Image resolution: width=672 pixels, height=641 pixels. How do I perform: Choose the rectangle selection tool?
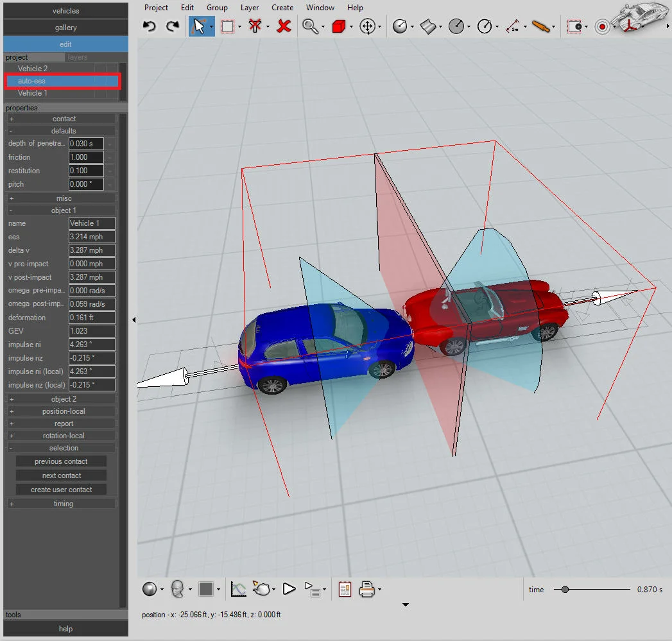(228, 26)
